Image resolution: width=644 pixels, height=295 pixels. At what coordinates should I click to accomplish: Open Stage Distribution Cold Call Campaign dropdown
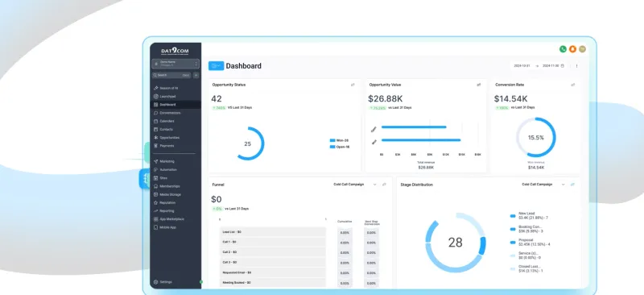point(543,185)
